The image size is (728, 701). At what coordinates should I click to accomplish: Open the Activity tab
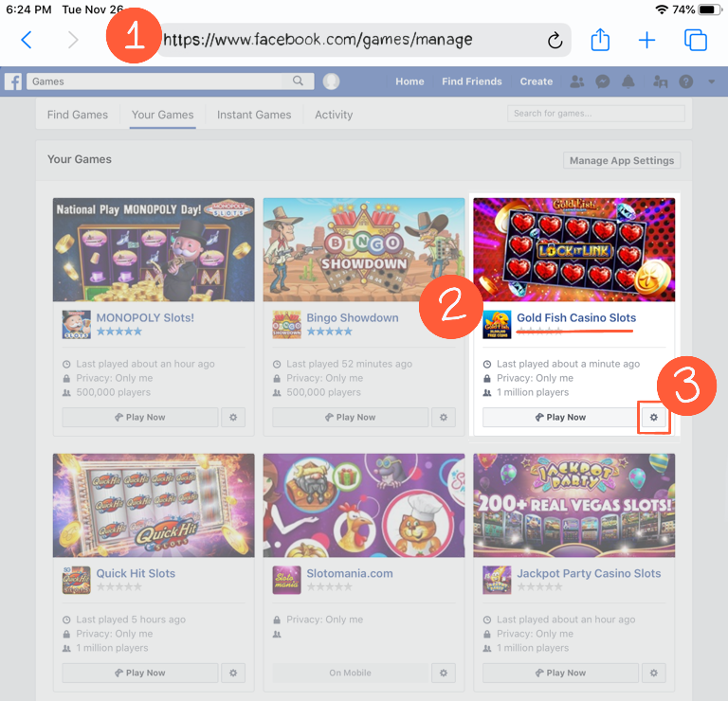[334, 115]
